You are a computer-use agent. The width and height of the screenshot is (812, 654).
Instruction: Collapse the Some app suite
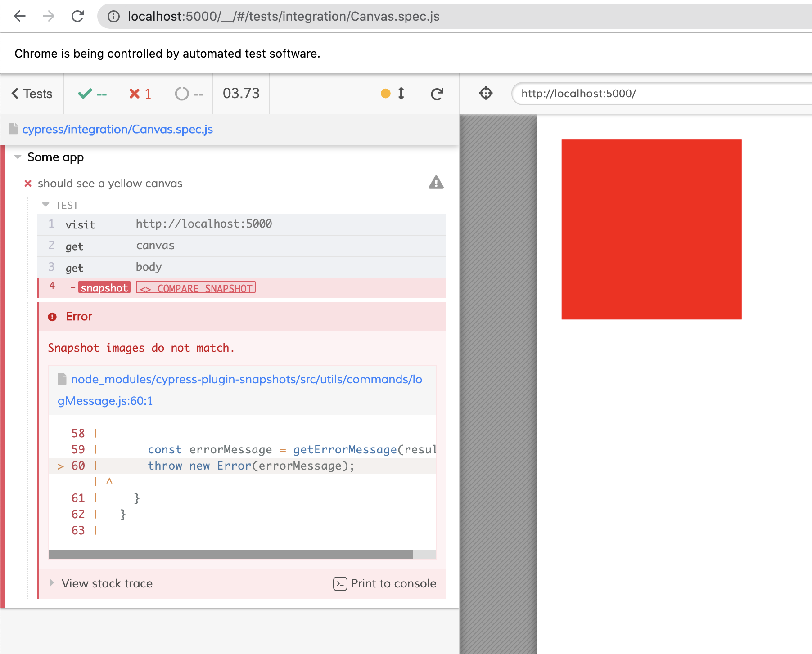click(18, 157)
